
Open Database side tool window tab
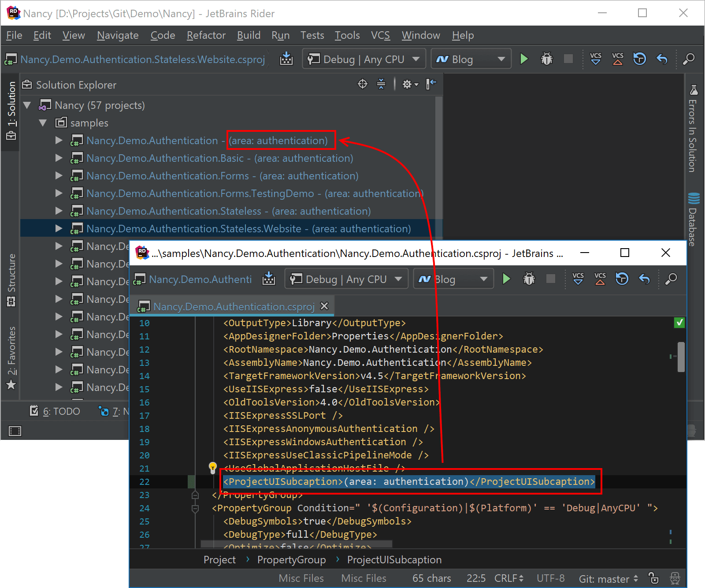click(x=693, y=219)
